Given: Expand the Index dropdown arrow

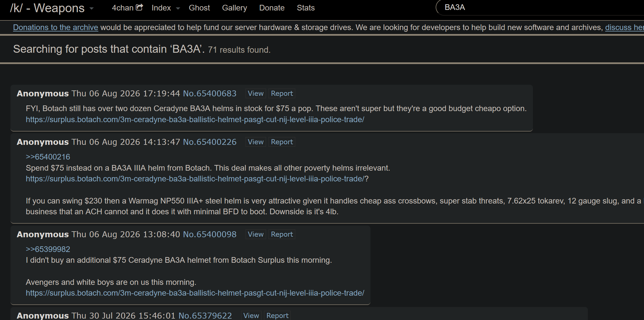Looking at the screenshot, I should (178, 9).
